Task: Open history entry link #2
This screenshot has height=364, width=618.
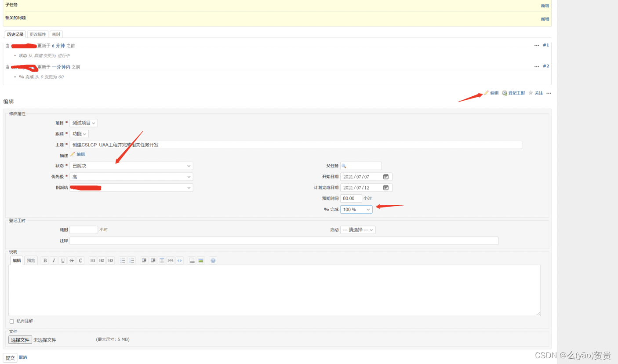Action: point(546,66)
